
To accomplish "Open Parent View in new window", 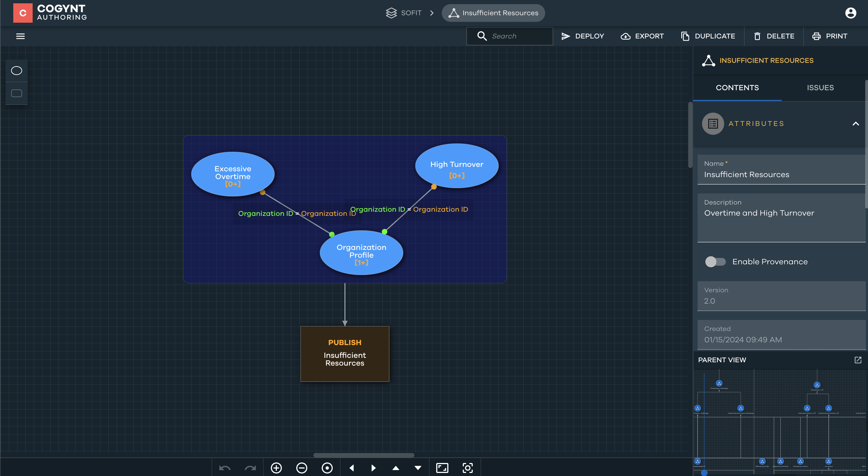I will [858, 360].
